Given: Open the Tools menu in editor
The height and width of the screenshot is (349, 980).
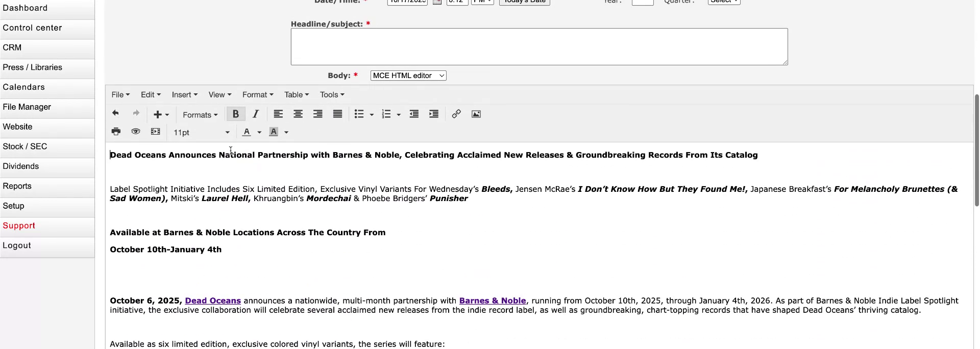Looking at the screenshot, I should [x=332, y=94].
